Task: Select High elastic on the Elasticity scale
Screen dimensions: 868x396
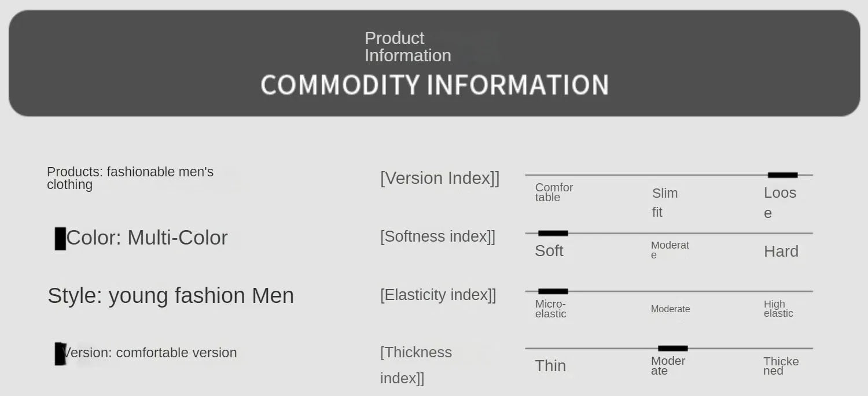Action: [x=778, y=309]
